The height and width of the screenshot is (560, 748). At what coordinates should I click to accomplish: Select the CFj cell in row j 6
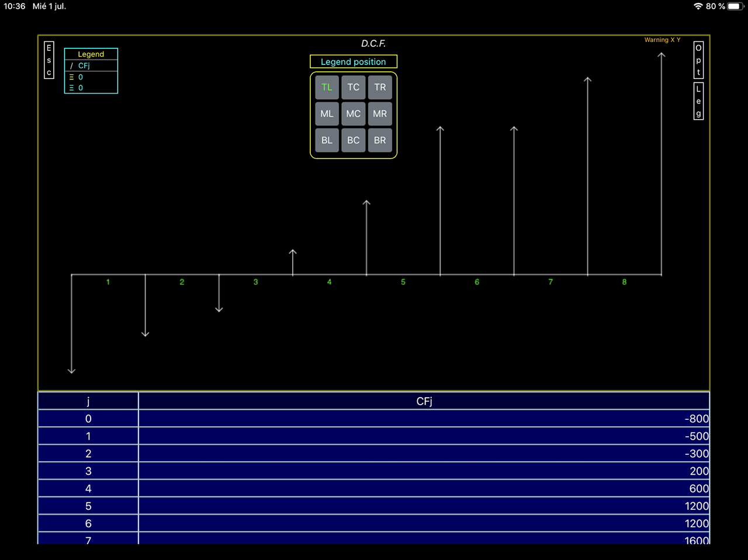(424, 524)
